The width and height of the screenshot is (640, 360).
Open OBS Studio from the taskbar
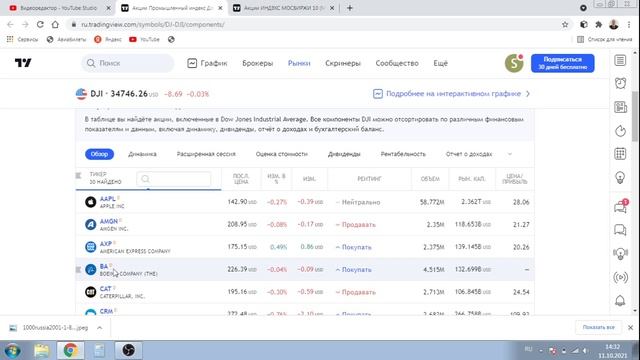tap(128, 350)
